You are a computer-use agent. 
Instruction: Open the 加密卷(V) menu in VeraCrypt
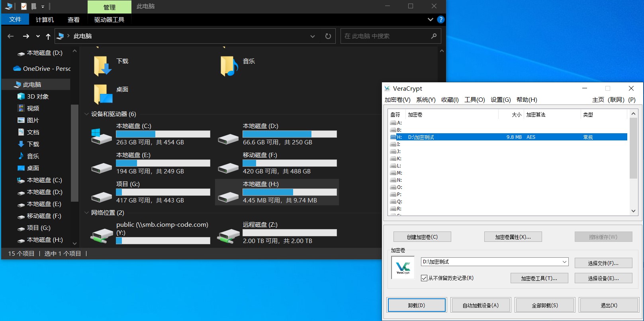pyautogui.click(x=397, y=100)
